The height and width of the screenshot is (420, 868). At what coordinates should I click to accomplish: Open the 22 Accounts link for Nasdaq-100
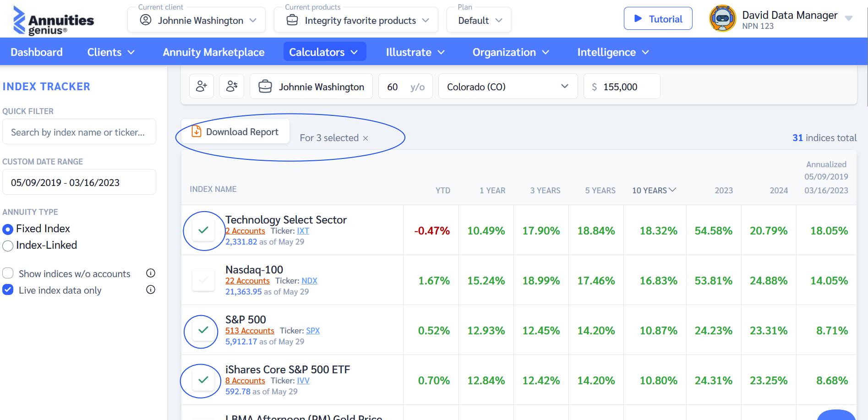pyautogui.click(x=247, y=281)
